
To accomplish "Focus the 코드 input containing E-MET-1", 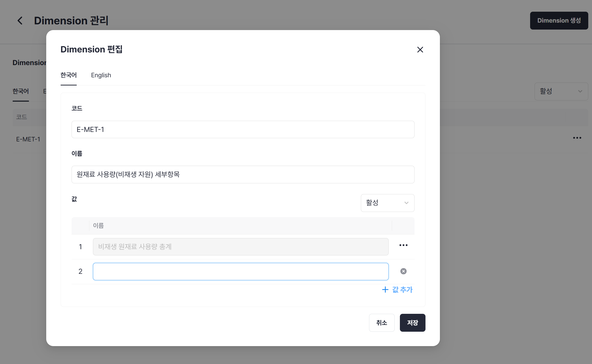I will 243,129.
